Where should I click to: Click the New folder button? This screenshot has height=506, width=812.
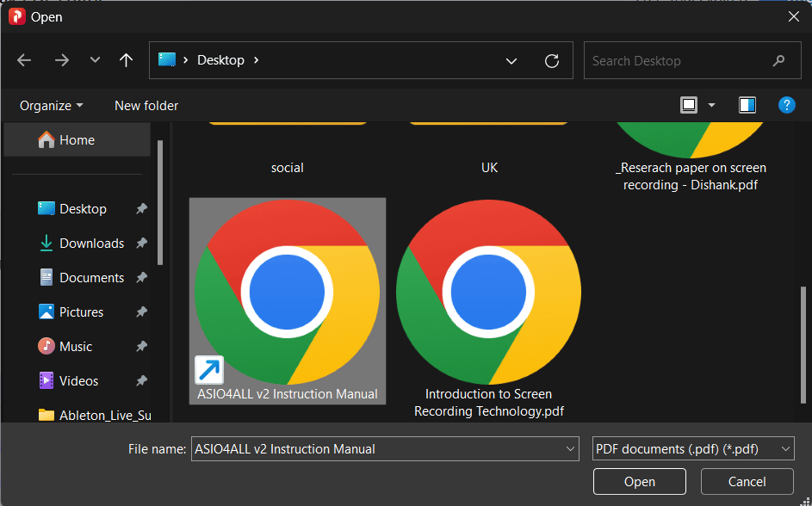coord(146,106)
